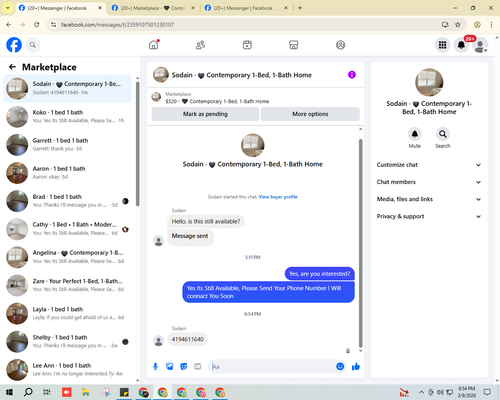Expand Chat members section
The width and height of the screenshot is (500, 400).
429,182
